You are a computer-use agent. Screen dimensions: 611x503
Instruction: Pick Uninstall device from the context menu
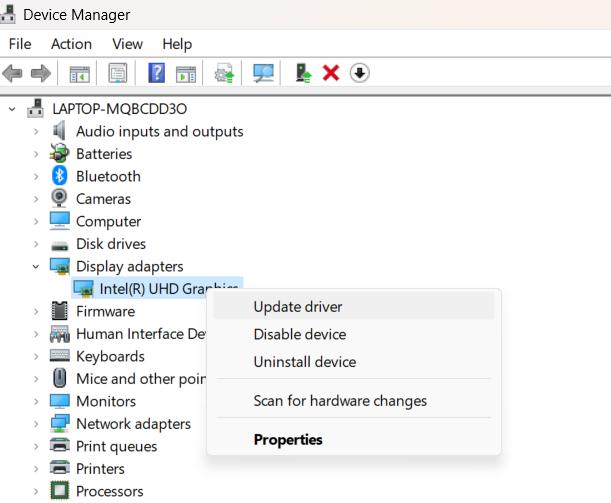click(305, 362)
